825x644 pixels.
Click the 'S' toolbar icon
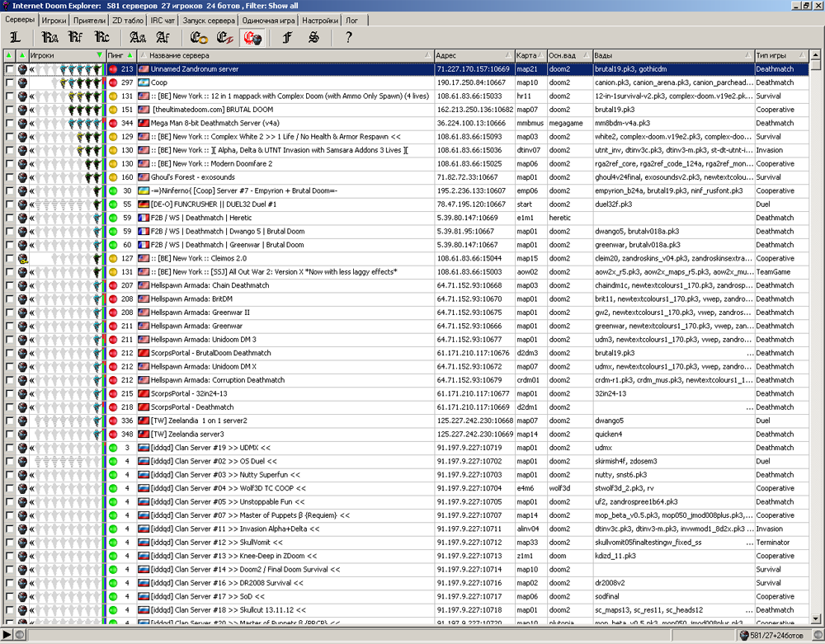pyautogui.click(x=313, y=37)
